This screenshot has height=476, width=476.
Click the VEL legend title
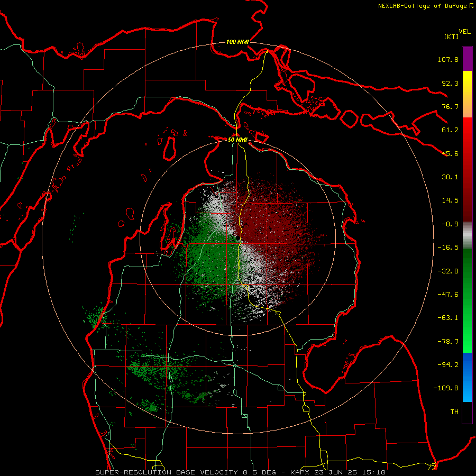coord(464,32)
